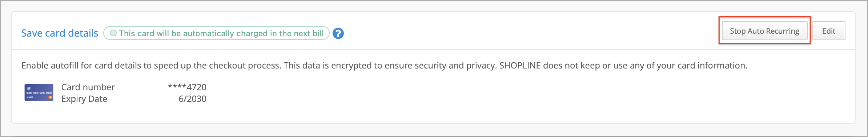Click the chip on the card image
Screen dimensions: 868x137
coord(29,88)
